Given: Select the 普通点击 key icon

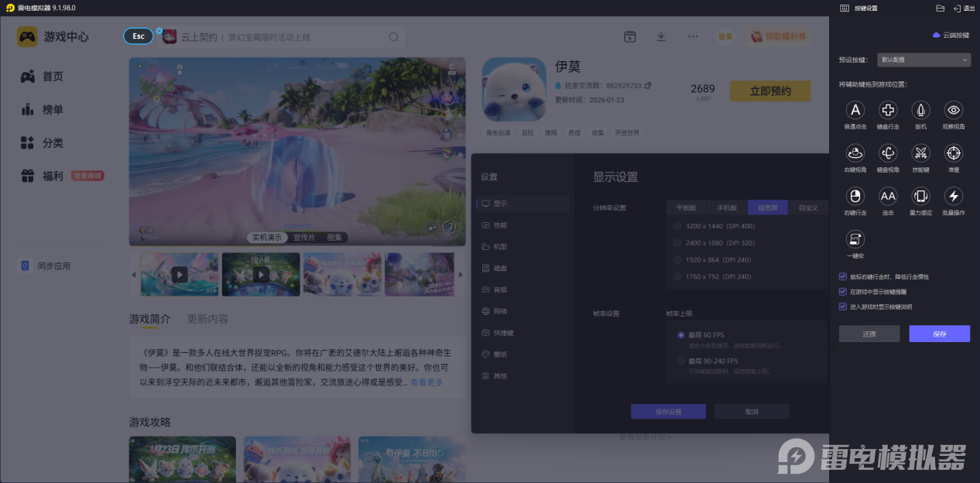Looking at the screenshot, I should 855,110.
